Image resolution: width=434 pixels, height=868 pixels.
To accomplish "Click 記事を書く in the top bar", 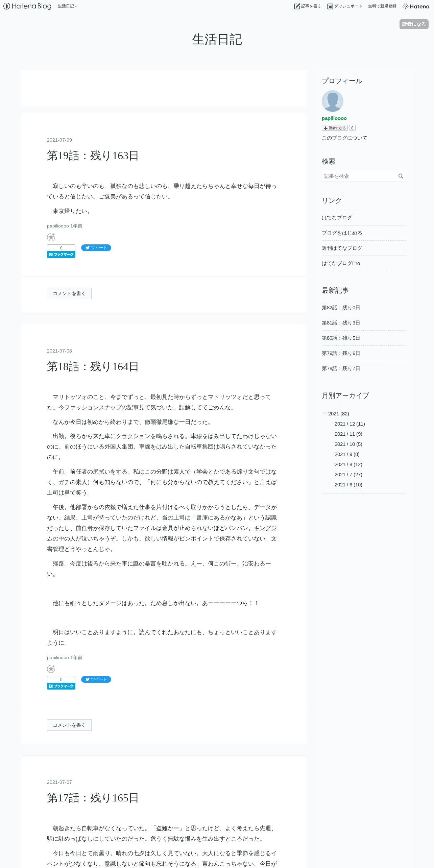I will point(307,6).
